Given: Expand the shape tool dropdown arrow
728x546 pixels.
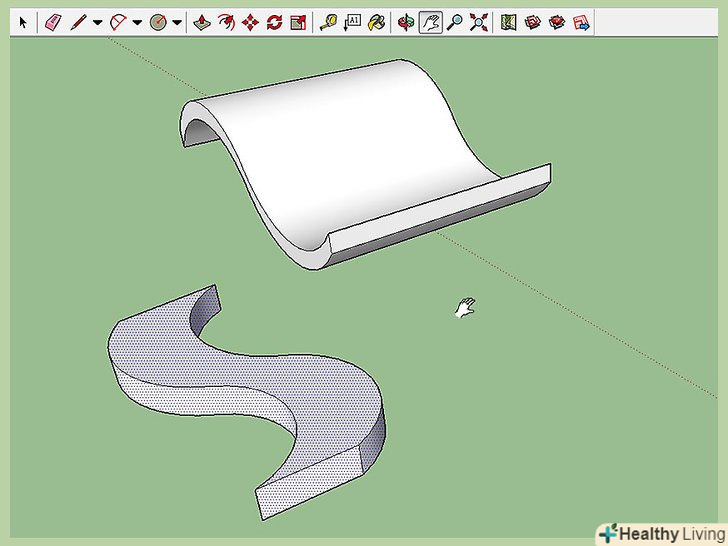Looking at the screenshot, I should 177,22.
